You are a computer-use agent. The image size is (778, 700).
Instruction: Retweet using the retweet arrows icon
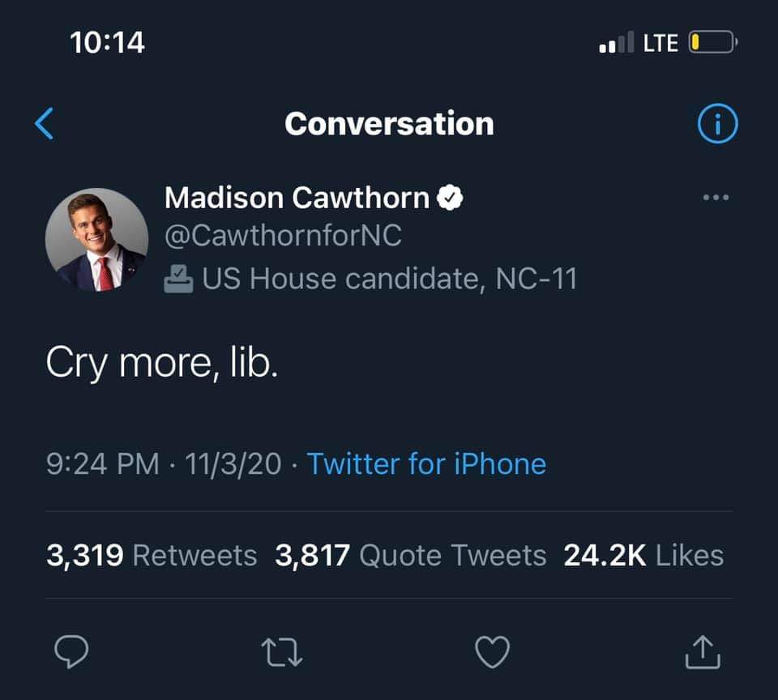tap(282, 653)
